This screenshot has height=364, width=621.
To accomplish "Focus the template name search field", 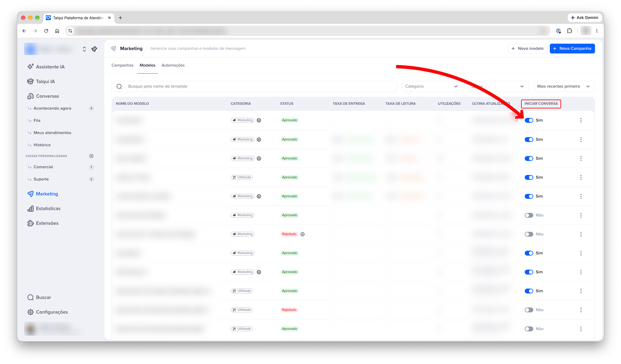I will [254, 86].
